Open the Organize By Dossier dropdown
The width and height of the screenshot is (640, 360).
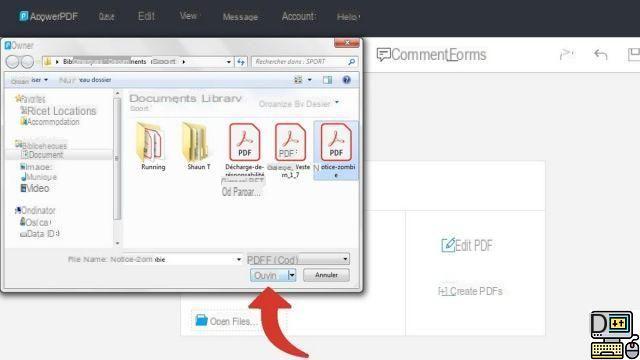[x=299, y=104]
